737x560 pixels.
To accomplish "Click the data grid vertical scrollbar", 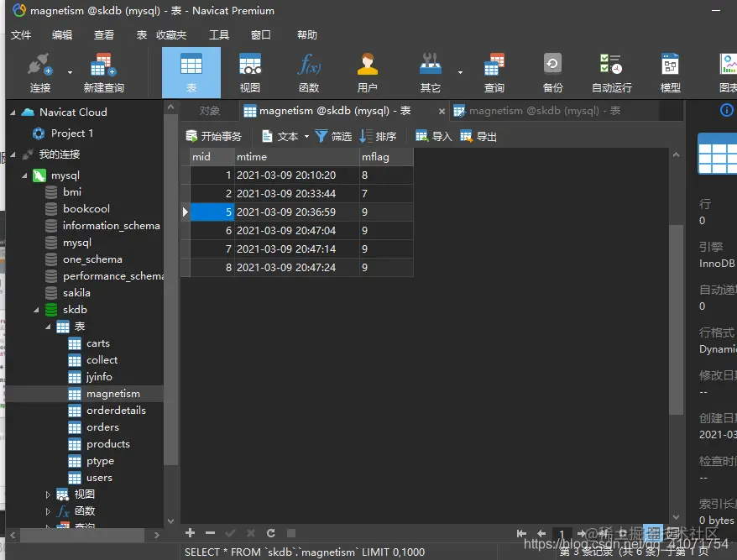I will tap(676, 320).
